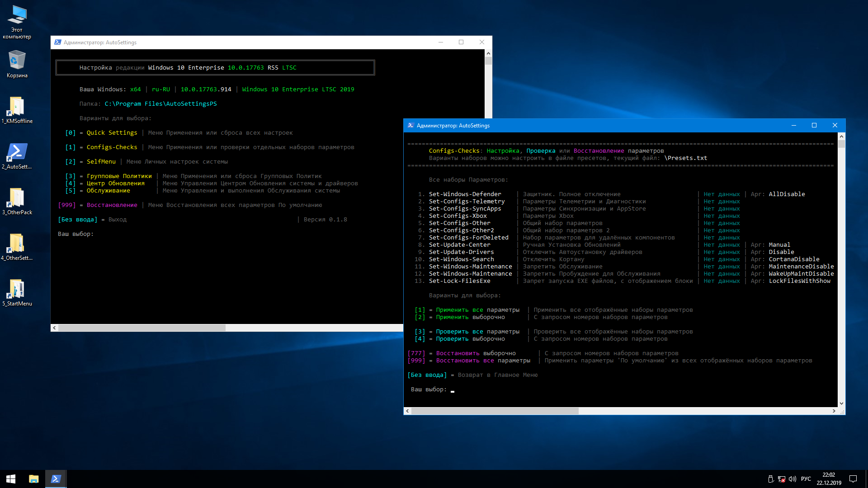Viewport: 868px width, 488px height.
Task: Select the 2_AutoSett PowerShell shortcut icon
Action: tap(17, 155)
